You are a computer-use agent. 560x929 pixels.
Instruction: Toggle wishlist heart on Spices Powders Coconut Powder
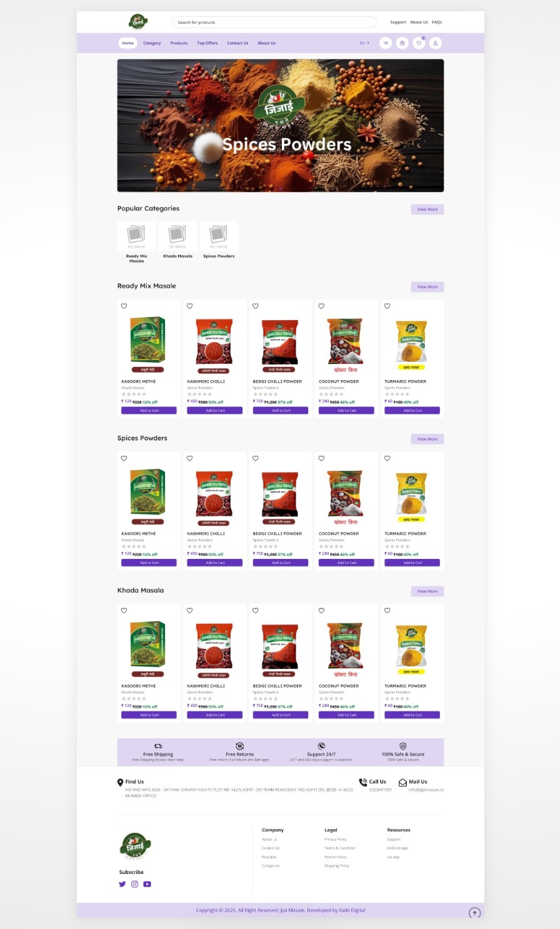[321, 458]
